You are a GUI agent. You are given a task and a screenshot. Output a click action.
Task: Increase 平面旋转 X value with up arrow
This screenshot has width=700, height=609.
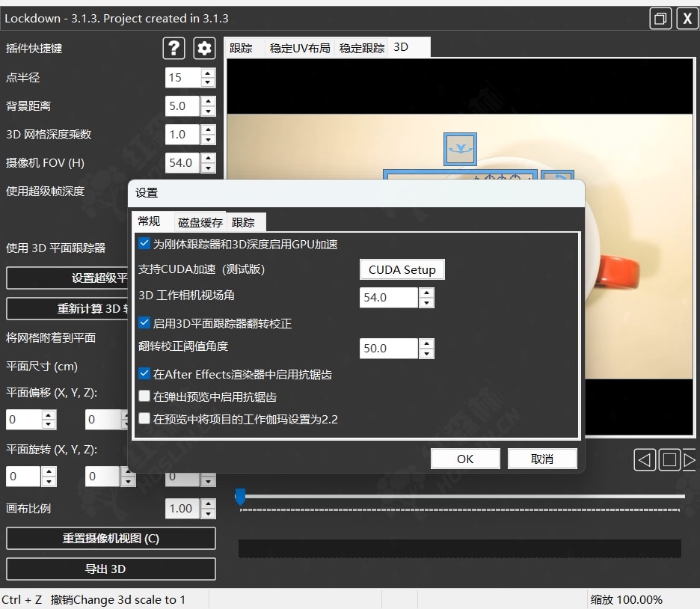pos(48,471)
